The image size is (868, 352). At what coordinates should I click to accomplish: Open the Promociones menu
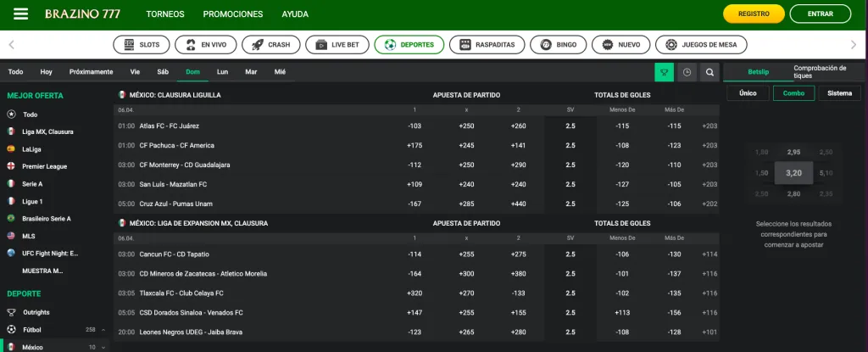[x=233, y=14]
